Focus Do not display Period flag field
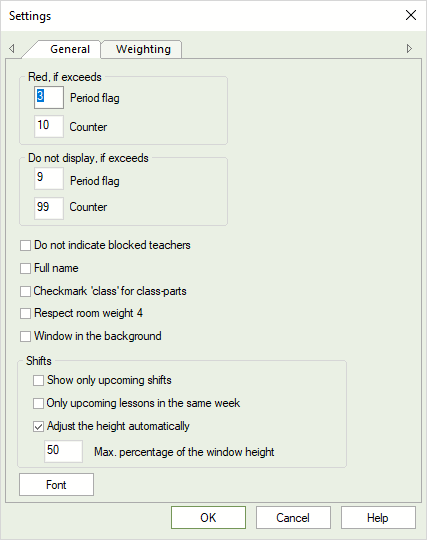427x540 pixels. pos(49,178)
